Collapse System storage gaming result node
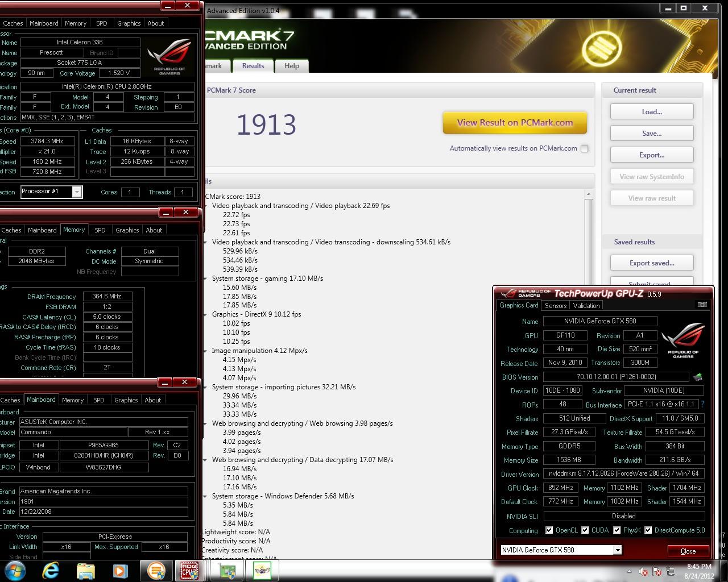 [x=206, y=278]
